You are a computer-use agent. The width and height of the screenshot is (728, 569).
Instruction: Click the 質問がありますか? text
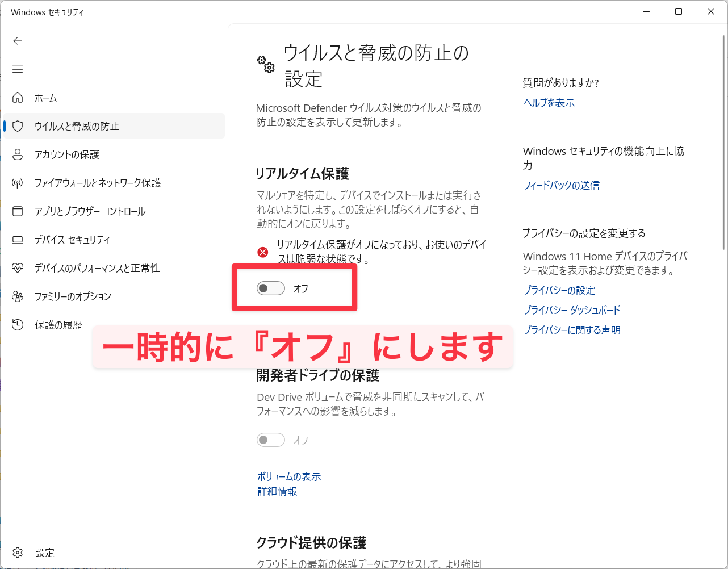point(560,83)
